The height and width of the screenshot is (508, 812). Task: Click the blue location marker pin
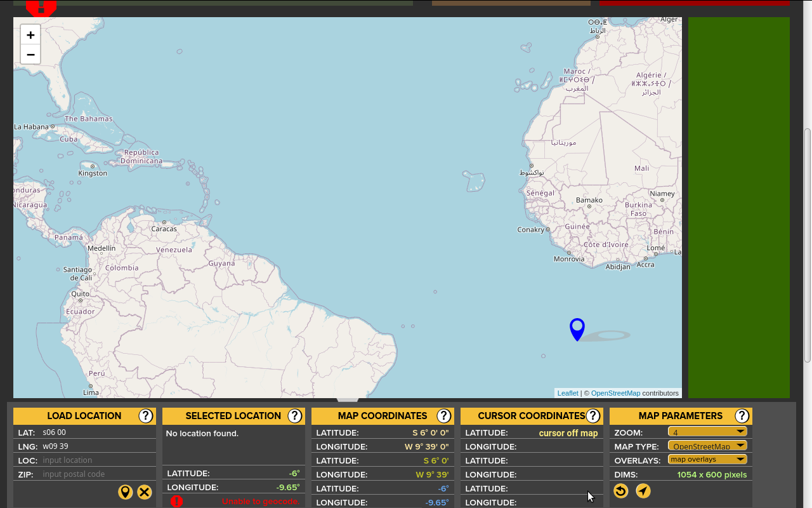pyautogui.click(x=577, y=330)
